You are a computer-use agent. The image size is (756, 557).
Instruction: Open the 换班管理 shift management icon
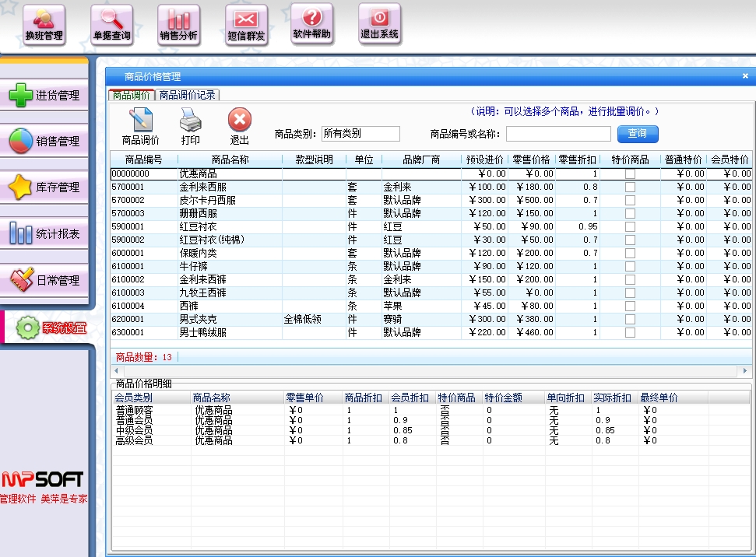(44, 23)
